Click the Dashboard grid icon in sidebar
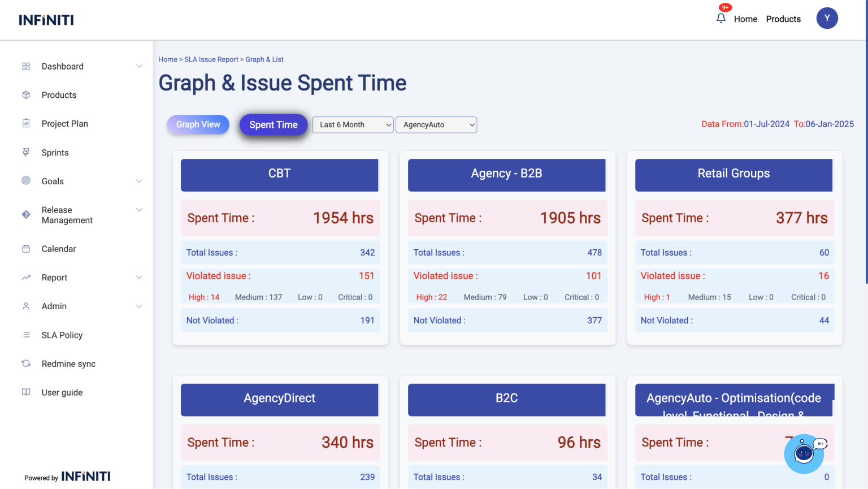 click(26, 66)
